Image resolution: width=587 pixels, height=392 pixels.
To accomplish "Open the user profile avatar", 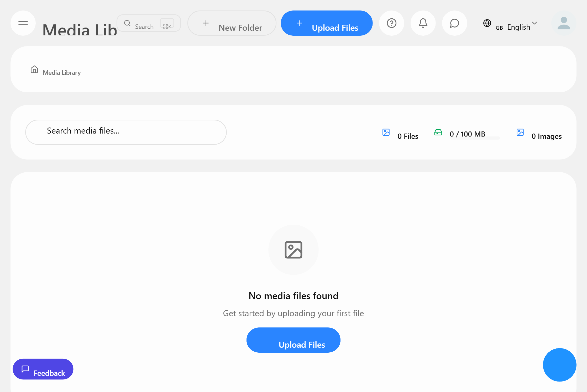I will [x=564, y=23].
